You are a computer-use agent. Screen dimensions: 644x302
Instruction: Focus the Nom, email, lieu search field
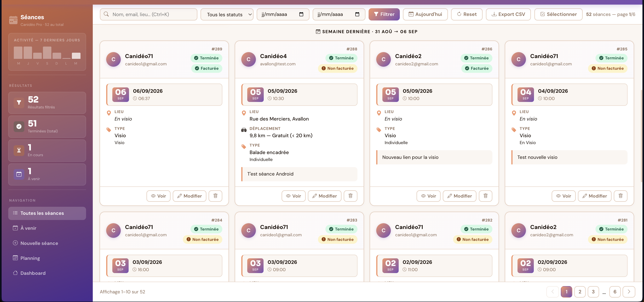tap(149, 14)
